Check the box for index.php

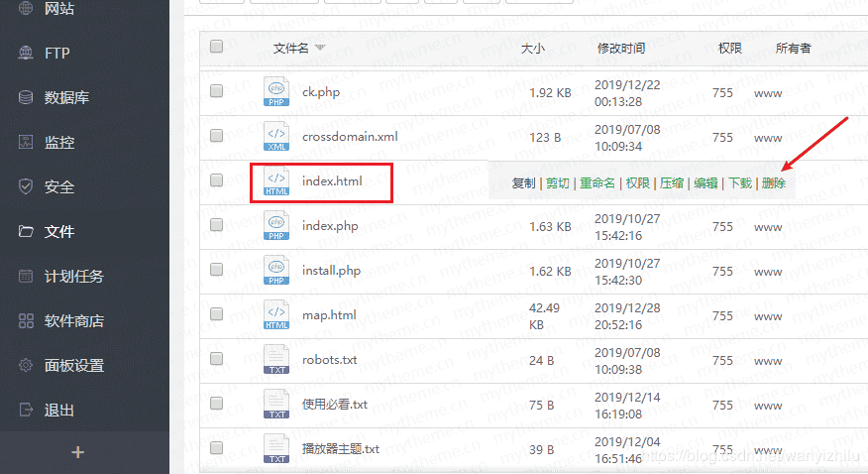click(216, 224)
